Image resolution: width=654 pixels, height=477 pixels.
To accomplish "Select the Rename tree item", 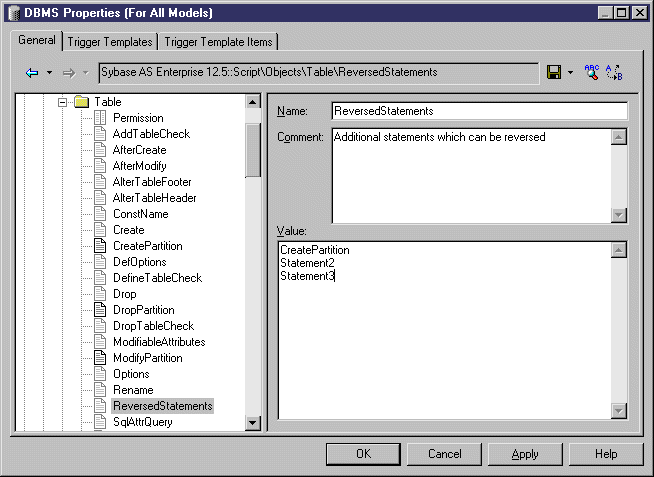I will coord(133,390).
